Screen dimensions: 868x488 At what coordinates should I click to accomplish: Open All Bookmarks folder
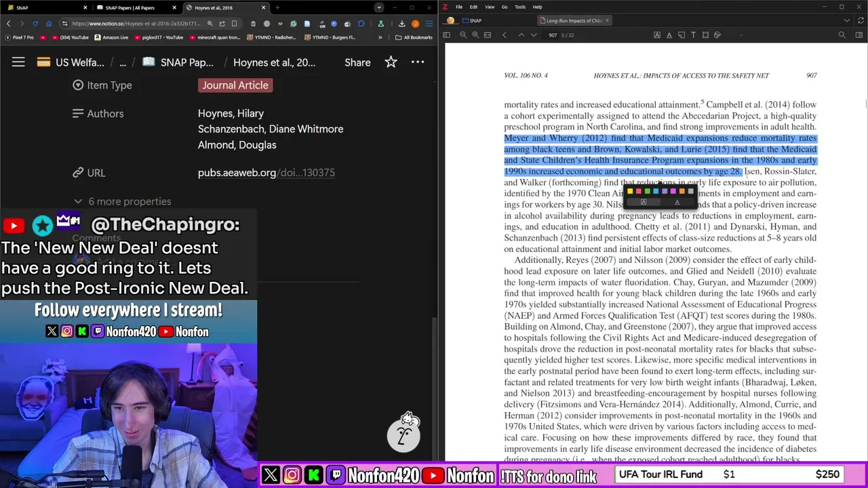tap(414, 37)
